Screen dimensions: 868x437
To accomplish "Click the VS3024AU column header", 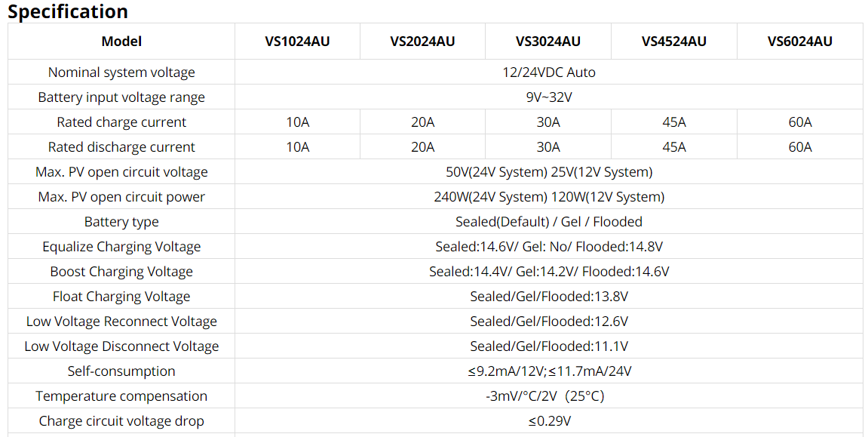I will point(548,42).
